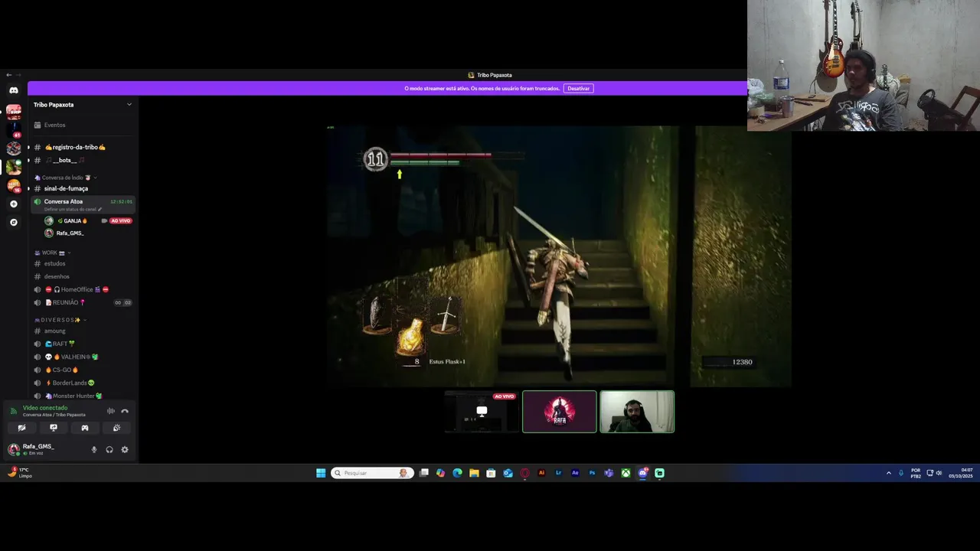This screenshot has height=551, width=980.
Task: Open File Explorer from the taskbar
Action: pyautogui.click(x=474, y=473)
